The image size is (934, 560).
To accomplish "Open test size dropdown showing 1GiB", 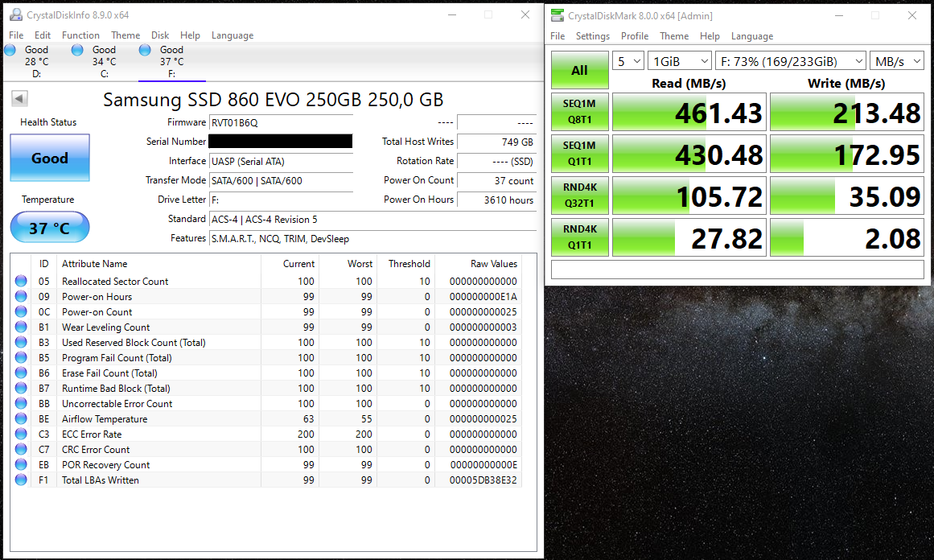I will coord(680,61).
